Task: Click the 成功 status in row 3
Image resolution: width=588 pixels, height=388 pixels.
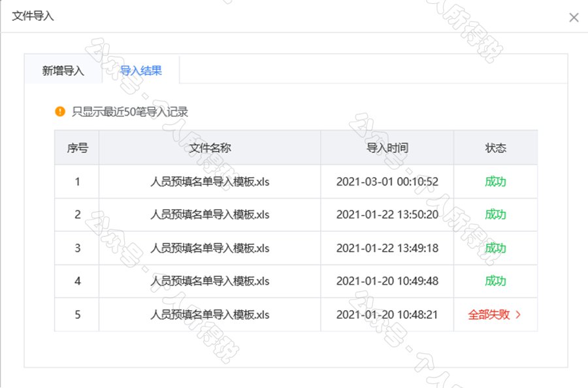Action: [495, 248]
